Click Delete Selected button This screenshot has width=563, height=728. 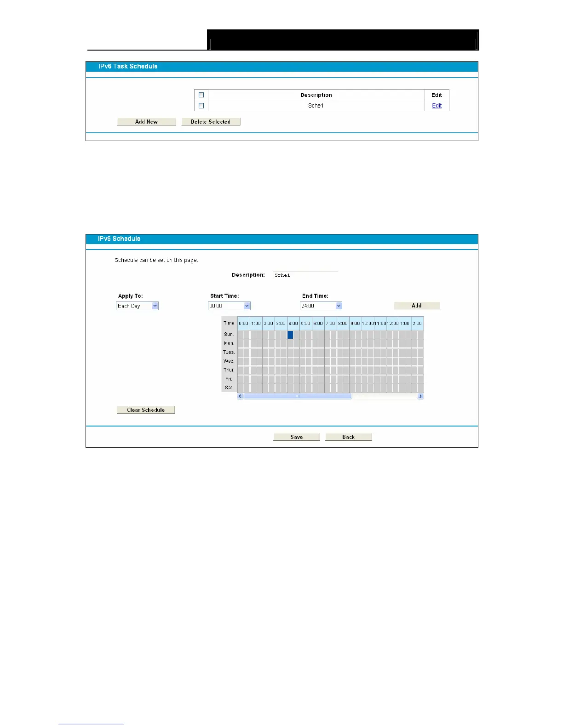[211, 122]
